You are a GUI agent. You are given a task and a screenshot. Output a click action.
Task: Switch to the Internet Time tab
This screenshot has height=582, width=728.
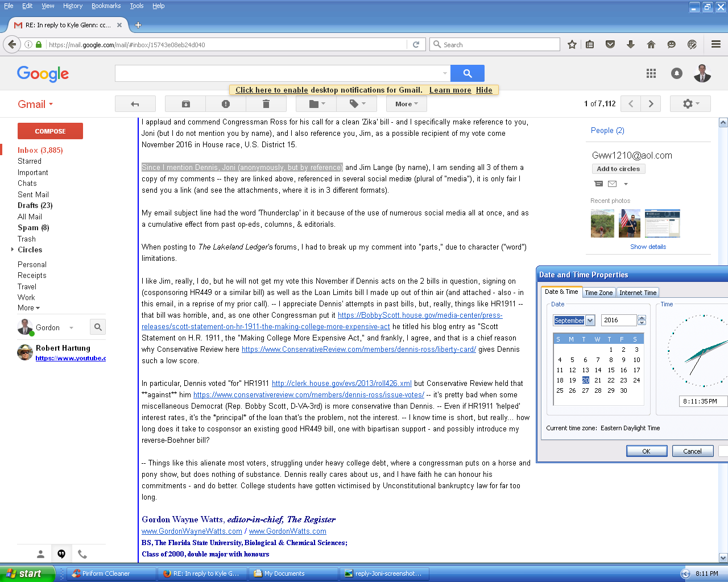click(638, 293)
